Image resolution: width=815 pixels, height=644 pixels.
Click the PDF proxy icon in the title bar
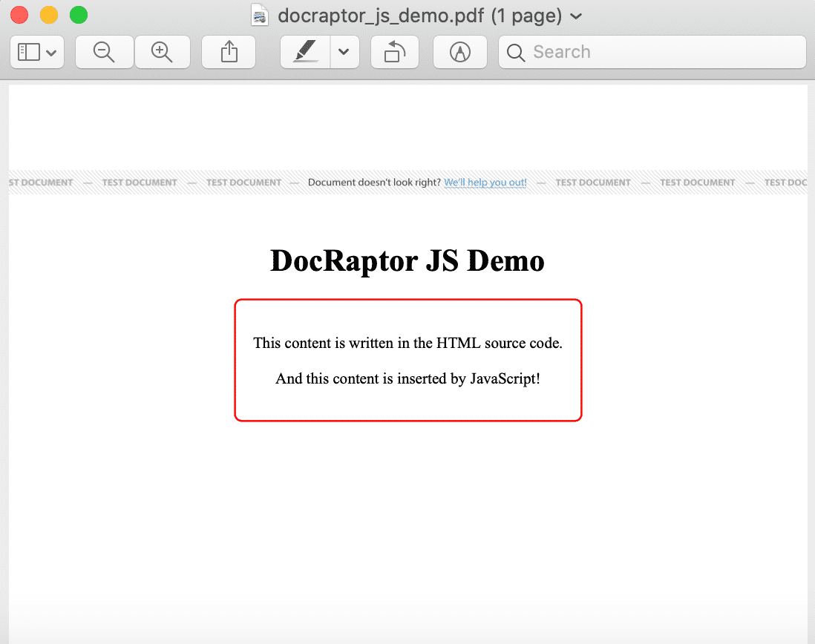click(x=259, y=15)
